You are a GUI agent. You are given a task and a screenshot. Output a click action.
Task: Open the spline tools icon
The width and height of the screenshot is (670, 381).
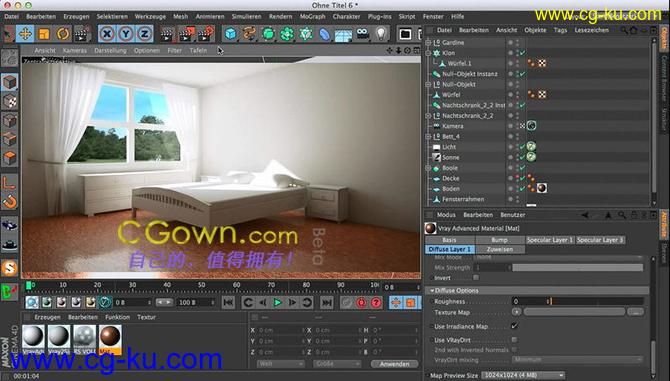click(x=249, y=34)
